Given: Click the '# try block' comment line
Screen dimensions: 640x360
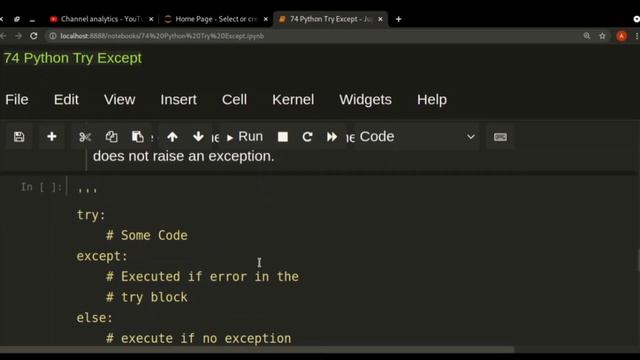Looking at the screenshot, I should [147, 297].
